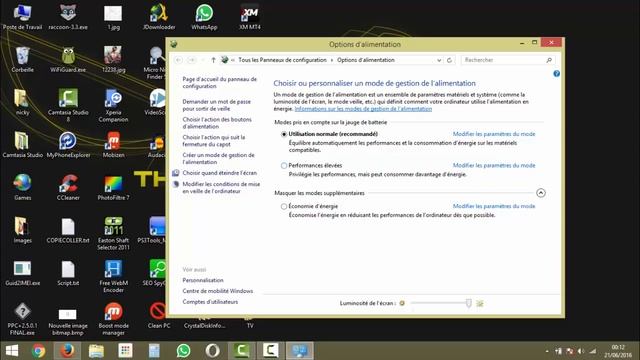Open Informations sur les modes de gestion link

click(363, 109)
